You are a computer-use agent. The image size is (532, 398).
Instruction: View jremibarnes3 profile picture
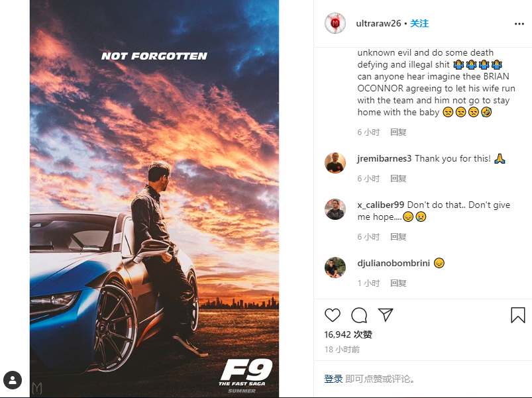pos(335,163)
